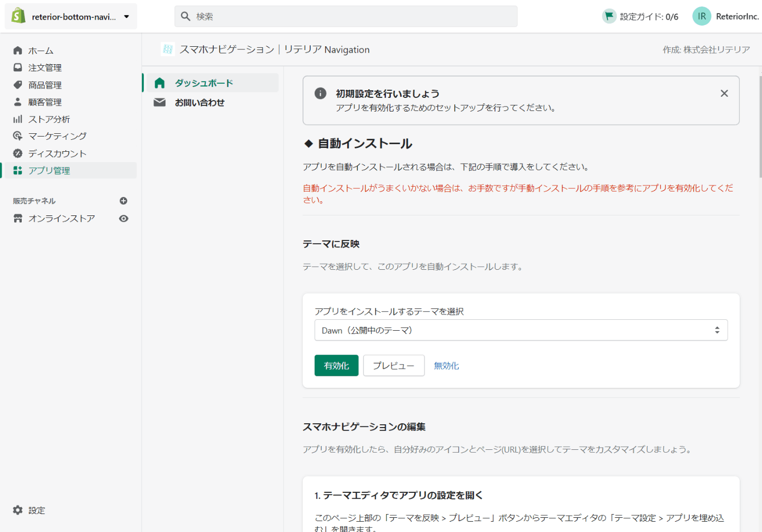
Task: Click the 無効化 link
Action: pos(446,366)
